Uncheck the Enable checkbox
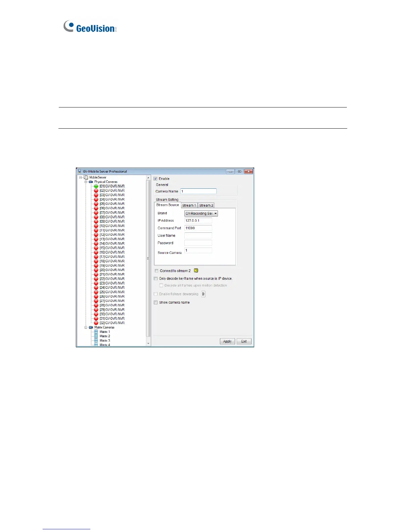The image size is (411, 532). [x=155, y=179]
